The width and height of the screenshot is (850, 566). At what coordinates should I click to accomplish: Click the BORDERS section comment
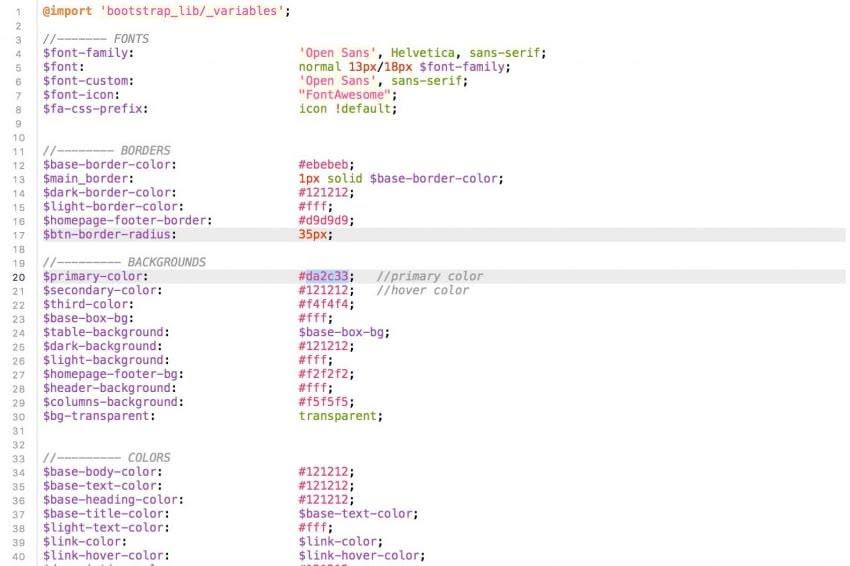107,151
